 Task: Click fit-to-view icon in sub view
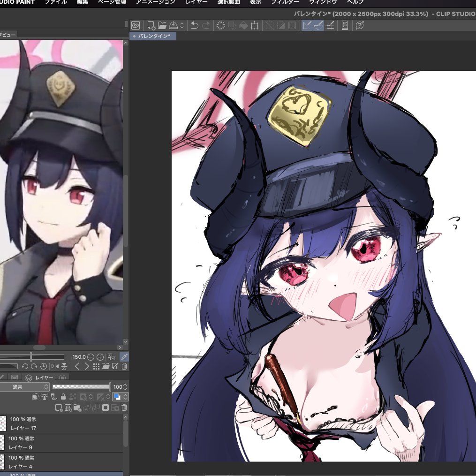(x=111, y=357)
